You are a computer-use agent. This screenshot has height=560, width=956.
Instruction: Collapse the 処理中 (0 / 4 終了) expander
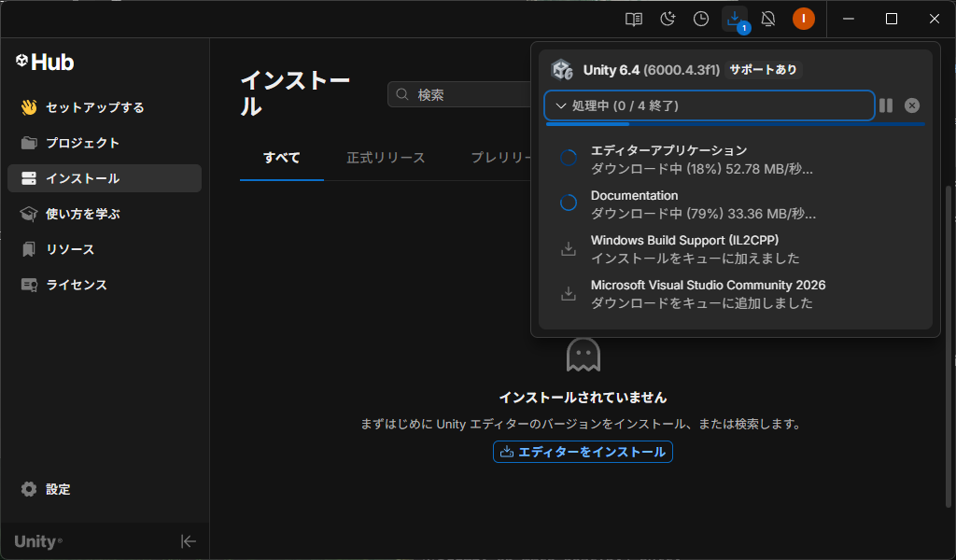click(x=710, y=105)
